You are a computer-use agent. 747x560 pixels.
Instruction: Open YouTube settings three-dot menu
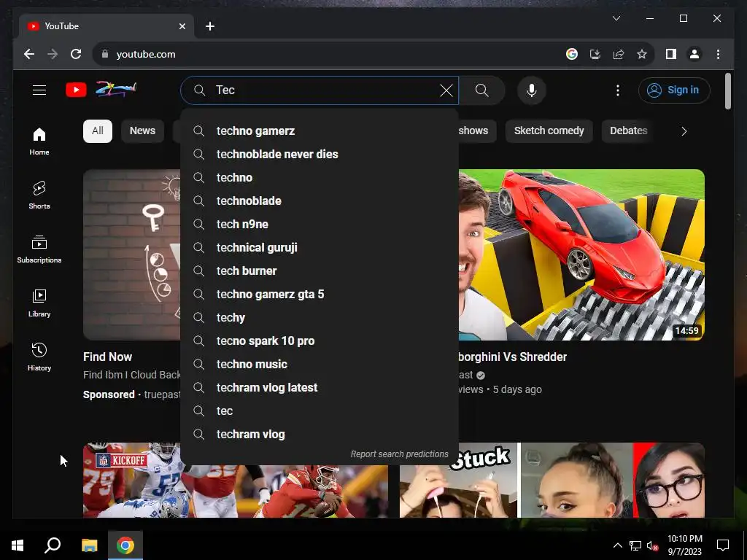pos(618,90)
